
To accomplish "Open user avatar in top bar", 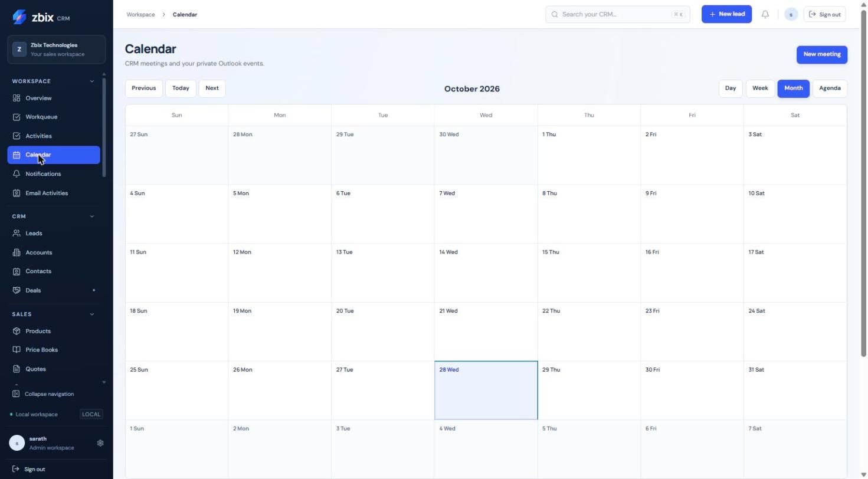I will (791, 14).
